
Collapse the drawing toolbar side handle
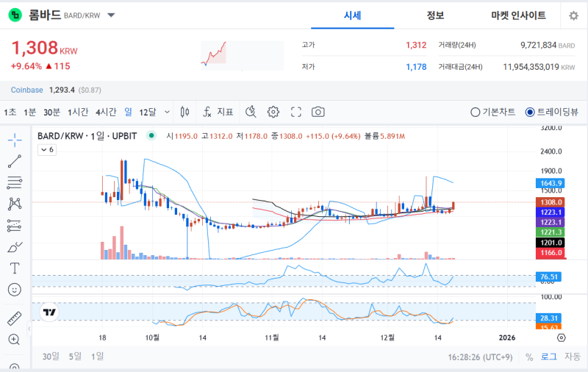click(x=29, y=329)
